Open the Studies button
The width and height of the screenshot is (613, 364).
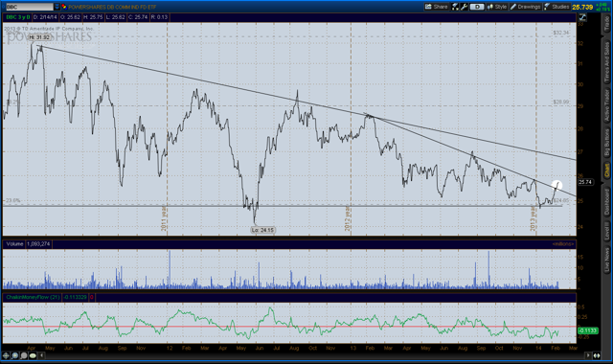pyautogui.click(x=556, y=7)
